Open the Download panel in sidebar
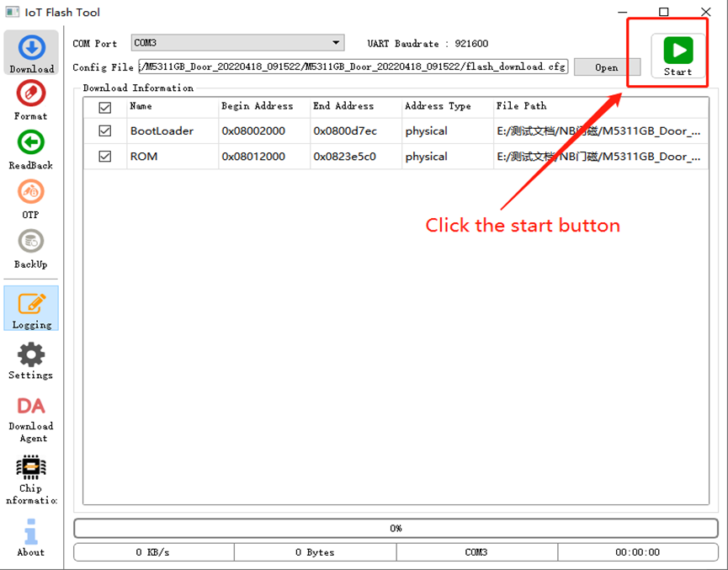Viewport: 728px width, 570px height. 32,53
